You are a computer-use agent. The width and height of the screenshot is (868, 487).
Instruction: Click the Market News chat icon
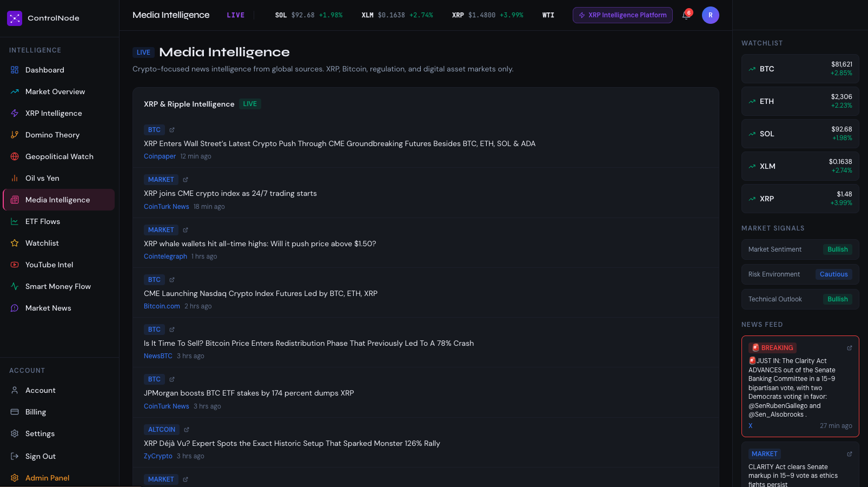(15, 308)
